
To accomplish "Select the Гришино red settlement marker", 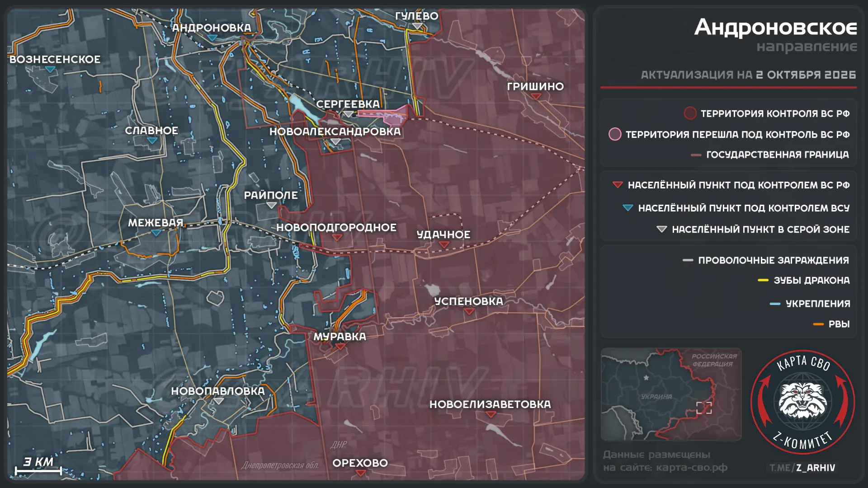I will click(x=536, y=97).
